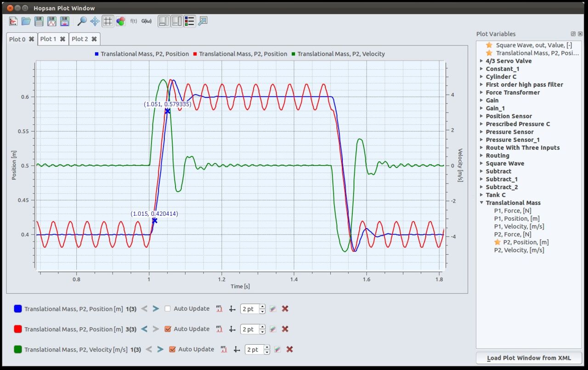Open G(iω) frequency analysis
The image size is (588, 370).
point(147,21)
